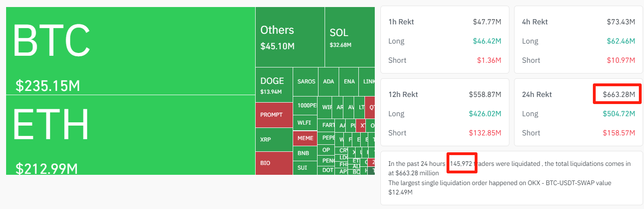Click the red BIO tile
The width and height of the screenshot is (644, 209).
(274, 163)
